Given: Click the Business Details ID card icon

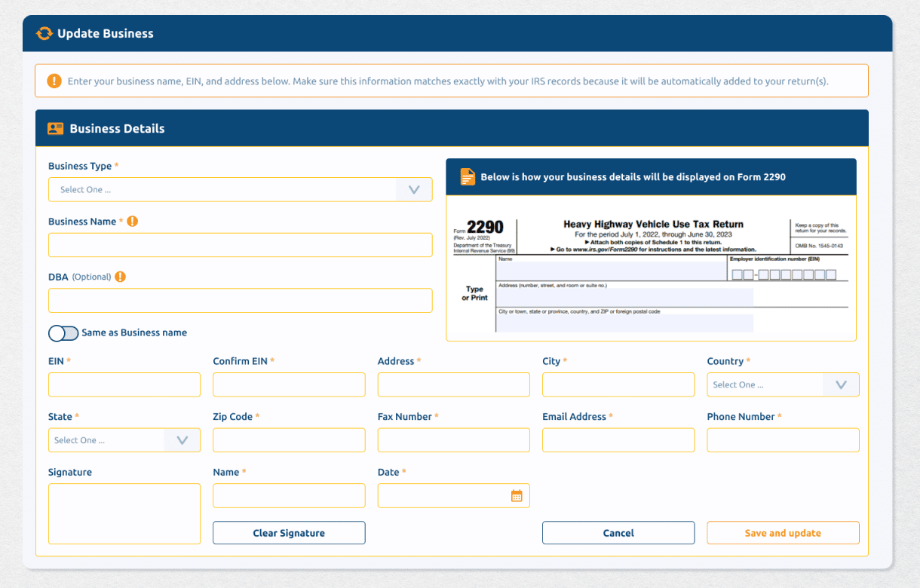Looking at the screenshot, I should point(55,128).
